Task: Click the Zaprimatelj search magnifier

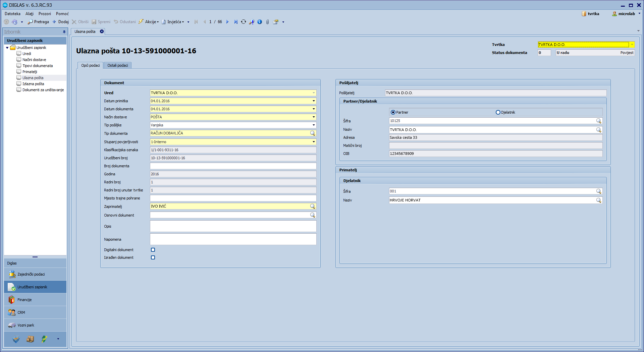Action: [x=313, y=207]
